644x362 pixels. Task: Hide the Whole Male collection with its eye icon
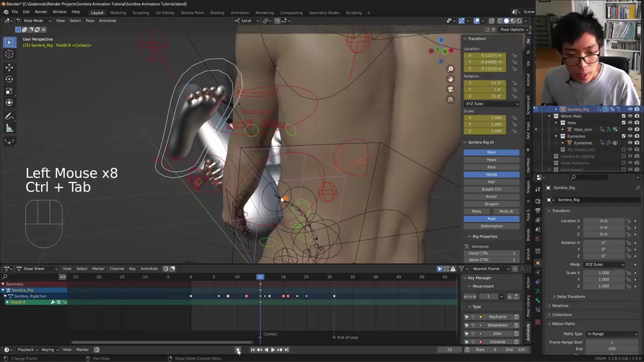tap(630, 116)
